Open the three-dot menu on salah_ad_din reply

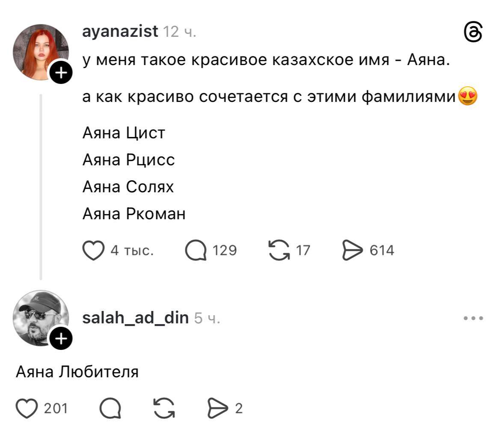point(474,318)
